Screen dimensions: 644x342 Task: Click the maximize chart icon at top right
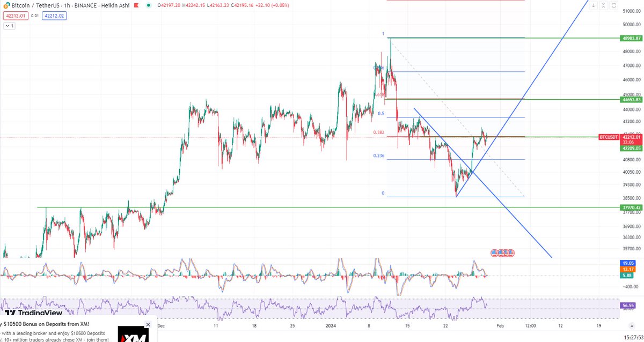click(x=604, y=5)
